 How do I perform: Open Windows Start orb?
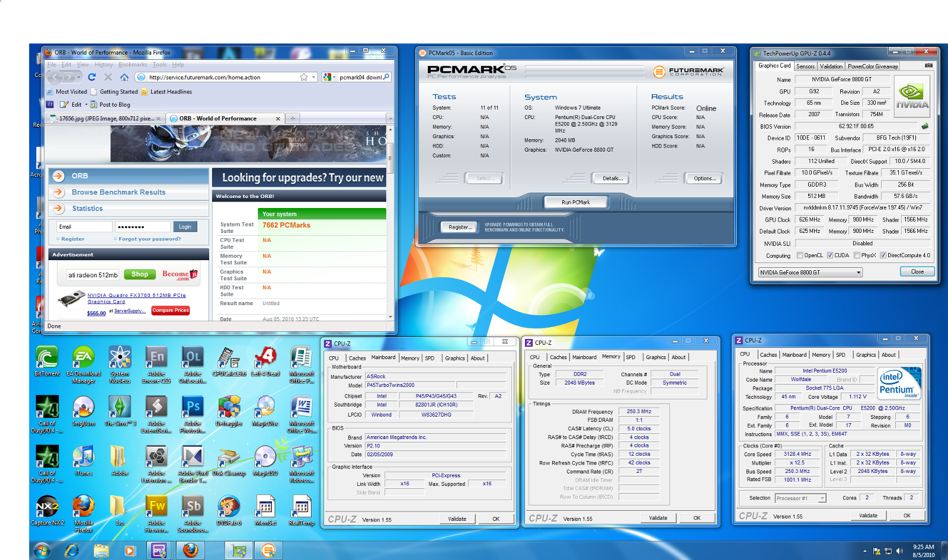coord(41,551)
